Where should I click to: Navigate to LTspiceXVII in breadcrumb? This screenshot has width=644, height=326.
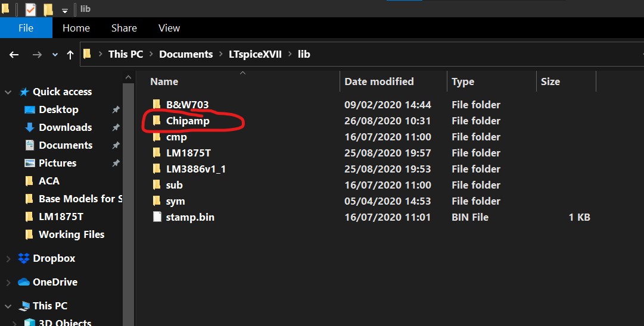pos(255,54)
